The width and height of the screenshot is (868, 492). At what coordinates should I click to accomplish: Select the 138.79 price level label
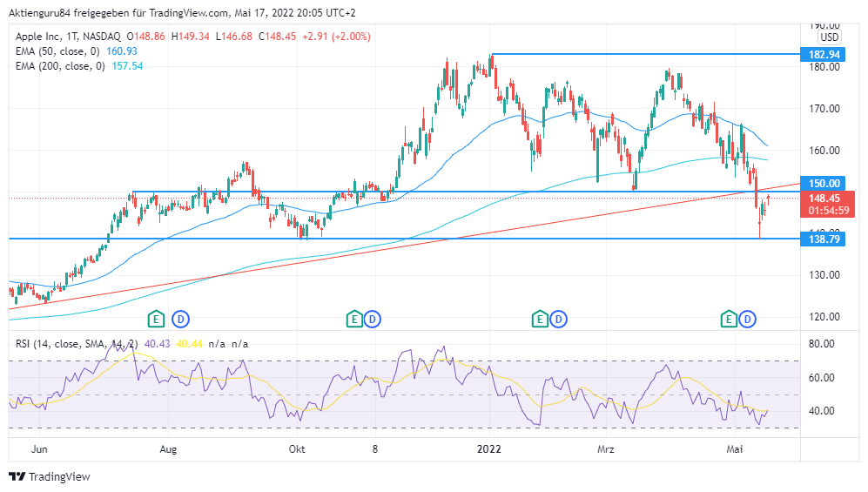click(823, 239)
